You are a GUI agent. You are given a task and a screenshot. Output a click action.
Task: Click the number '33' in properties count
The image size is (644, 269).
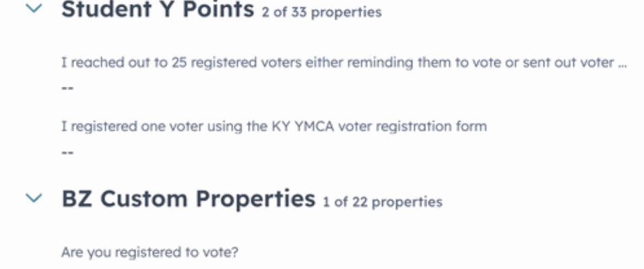point(299,12)
